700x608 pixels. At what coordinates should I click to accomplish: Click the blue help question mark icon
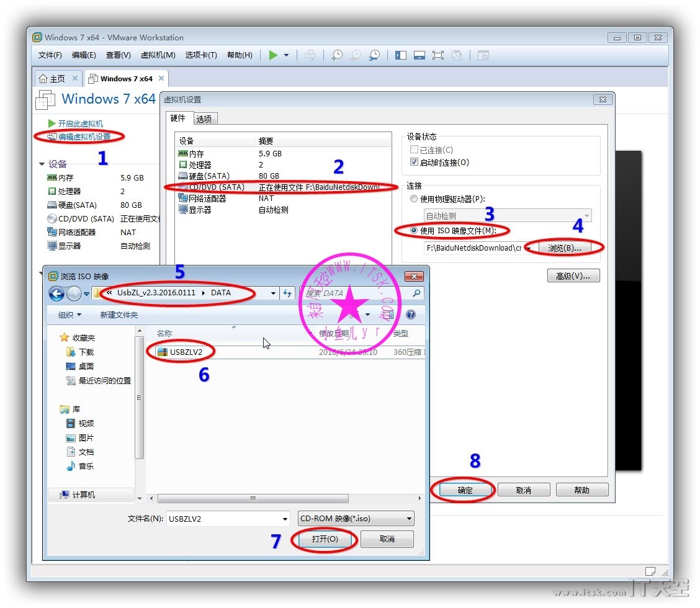(410, 315)
